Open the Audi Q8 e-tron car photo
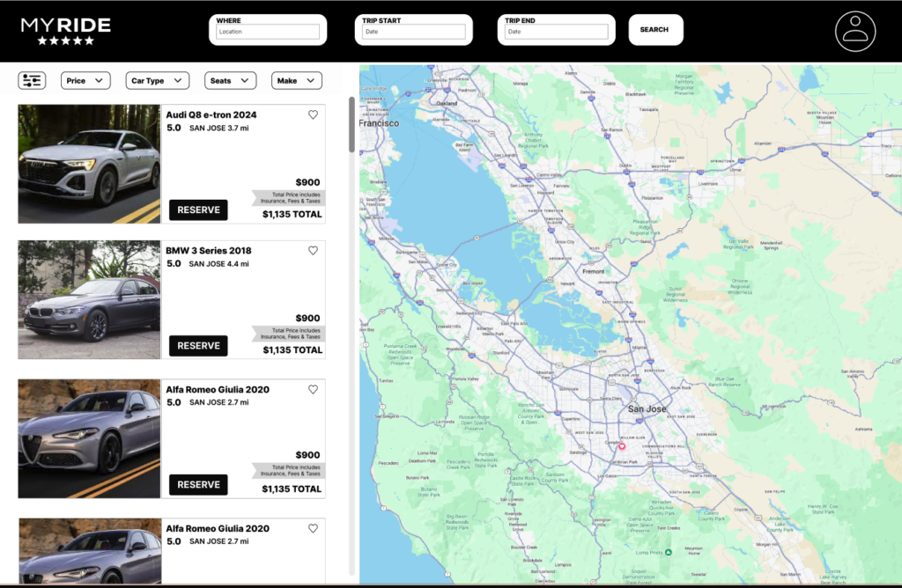 [89, 165]
